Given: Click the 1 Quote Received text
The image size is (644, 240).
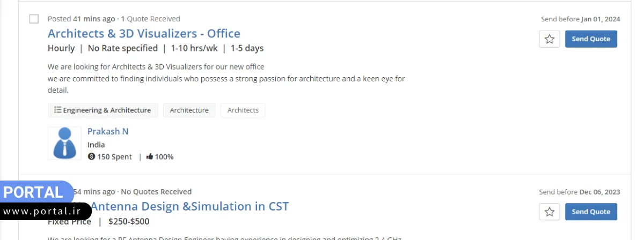Looking at the screenshot, I should coord(151,19).
